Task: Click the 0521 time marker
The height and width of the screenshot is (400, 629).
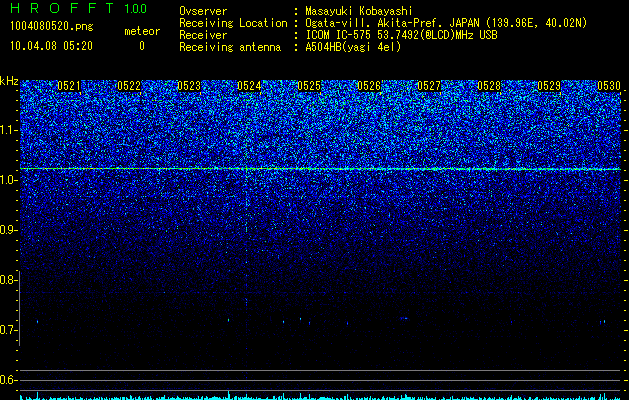Action: click(x=69, y=86)
